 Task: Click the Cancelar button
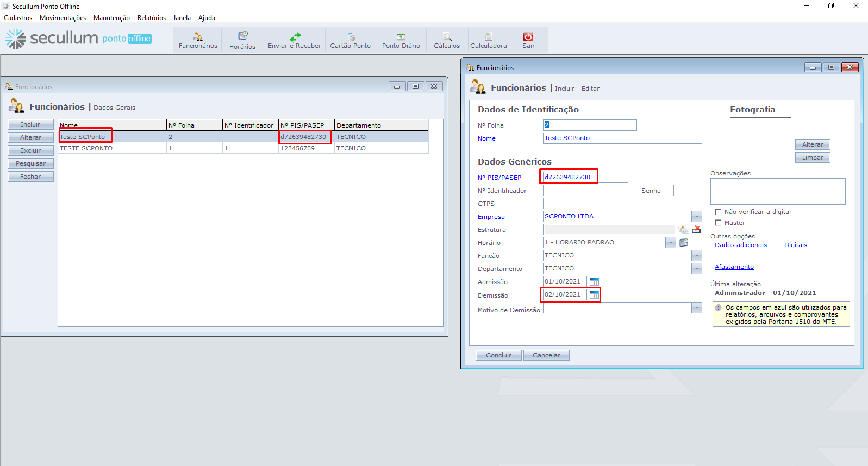[x=546, y=355]
